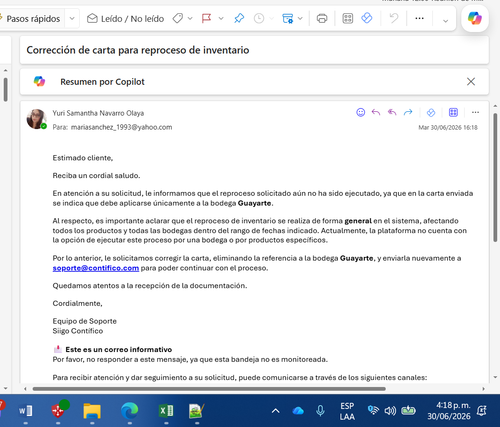
Task: Open apps grid icon in message header
Action: [x=453, y=112]
